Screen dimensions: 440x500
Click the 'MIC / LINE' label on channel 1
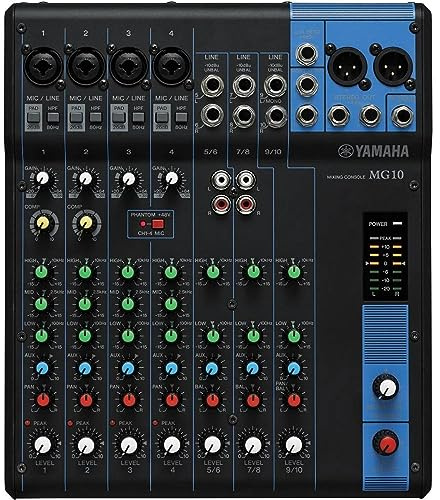(x=43, y=98)
